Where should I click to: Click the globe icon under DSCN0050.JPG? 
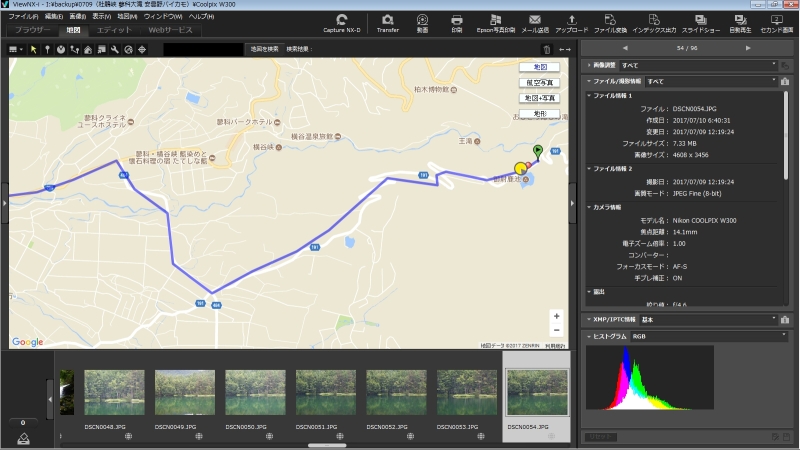(269, 436)
